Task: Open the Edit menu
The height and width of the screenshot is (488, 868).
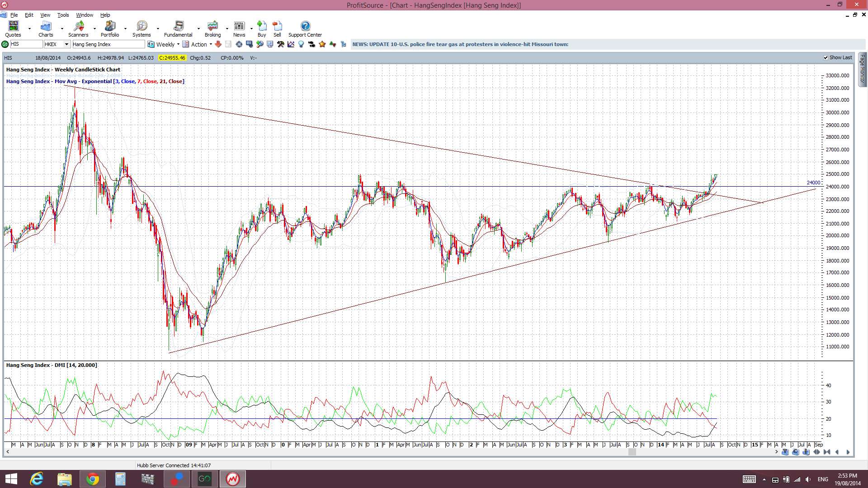Action: coord(29,15)
